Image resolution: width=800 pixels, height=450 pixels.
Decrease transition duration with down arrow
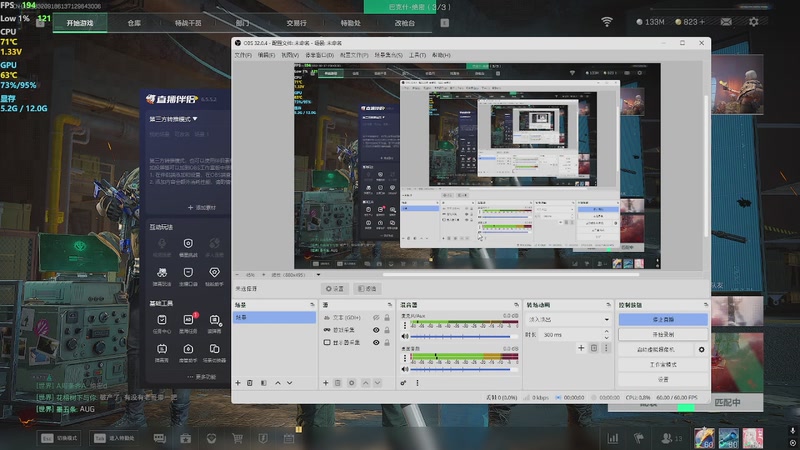pyautogui.click(x=607, y=338)
